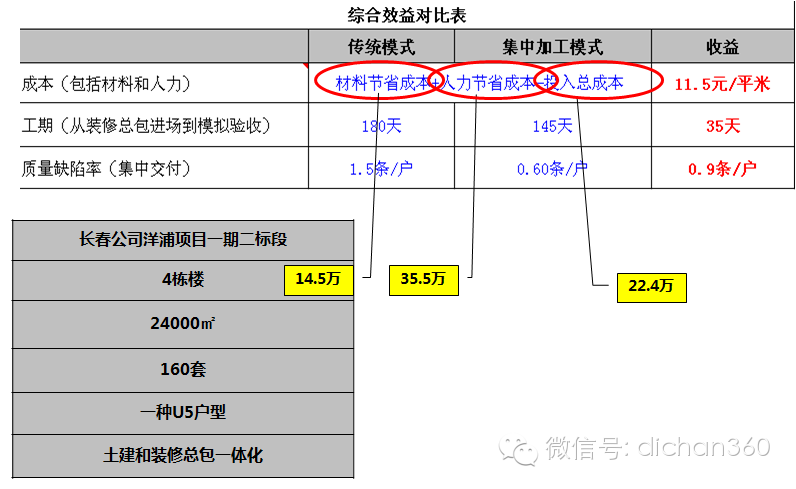Click the 145天 cell
Image resolution: width=796 pixels, height=489 pixels.
[x=552, y=126]
